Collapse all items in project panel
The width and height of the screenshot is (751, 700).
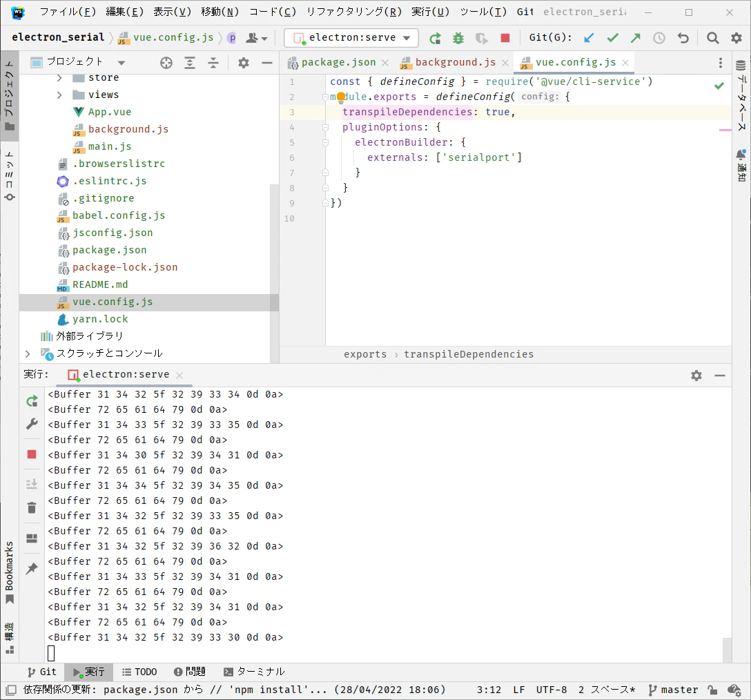213,63
